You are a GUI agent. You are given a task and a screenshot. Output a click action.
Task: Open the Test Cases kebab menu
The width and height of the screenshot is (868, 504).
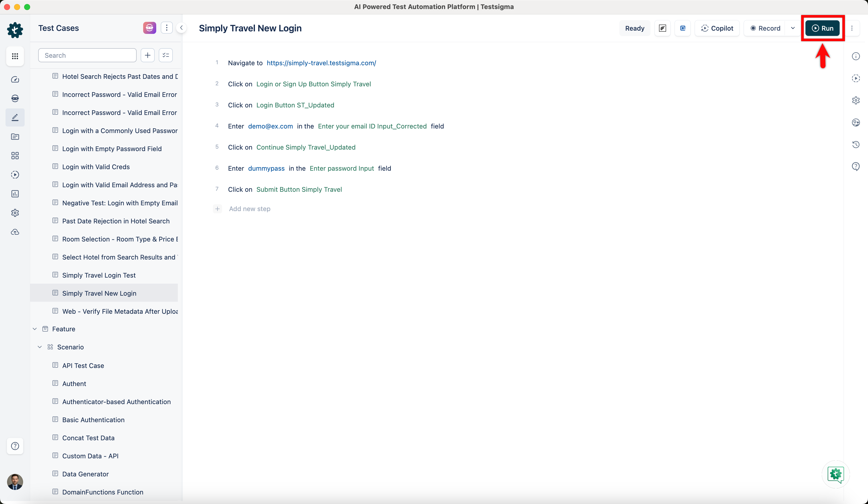point(167,28)
